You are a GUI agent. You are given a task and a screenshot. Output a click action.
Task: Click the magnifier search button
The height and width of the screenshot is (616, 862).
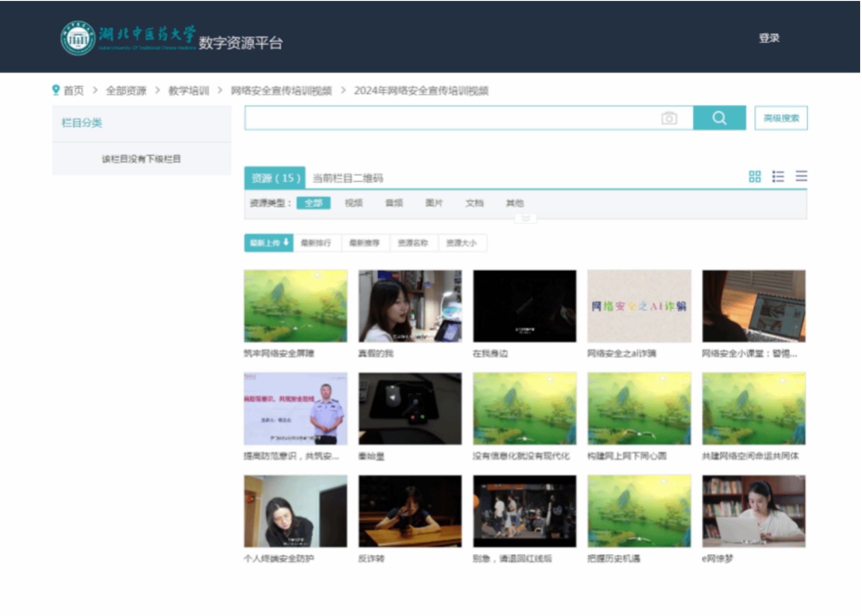click(x=719, y=118)
